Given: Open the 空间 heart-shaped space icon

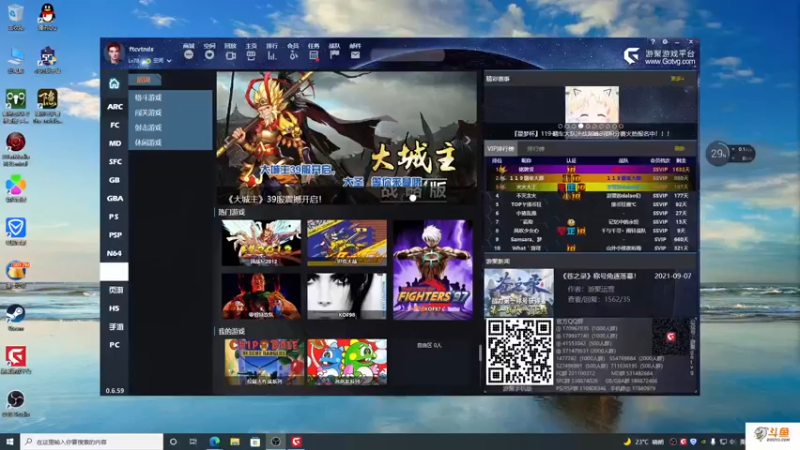Looking at the screenshot, I should 209,55.
